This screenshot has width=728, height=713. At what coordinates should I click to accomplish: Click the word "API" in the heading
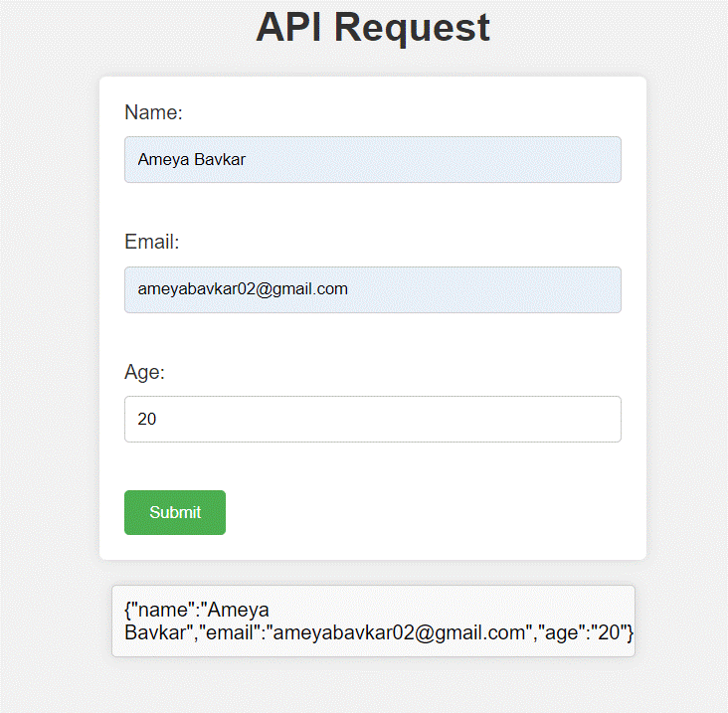pyautogui.click(x=289, y=27)
